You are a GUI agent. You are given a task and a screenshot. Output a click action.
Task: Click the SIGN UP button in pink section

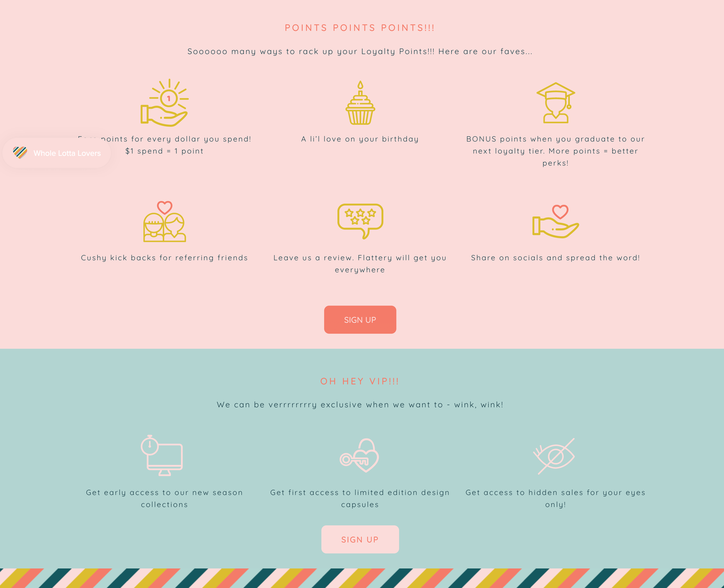360,320
